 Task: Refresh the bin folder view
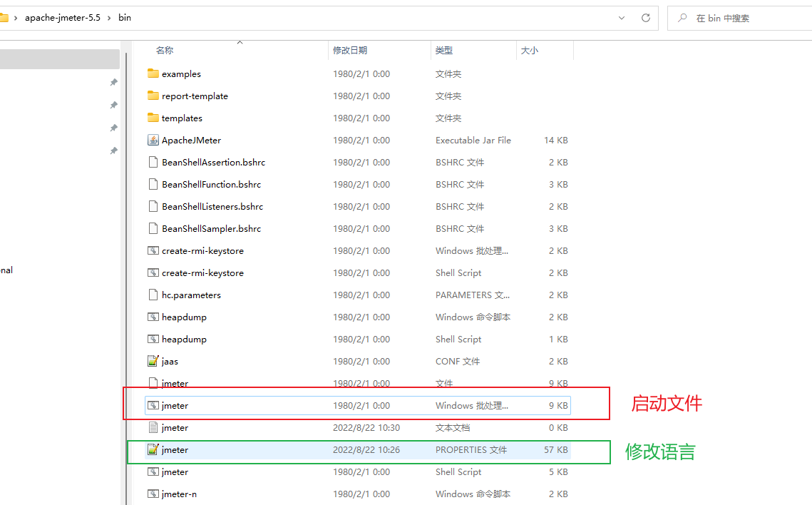(x=646, y=18)
